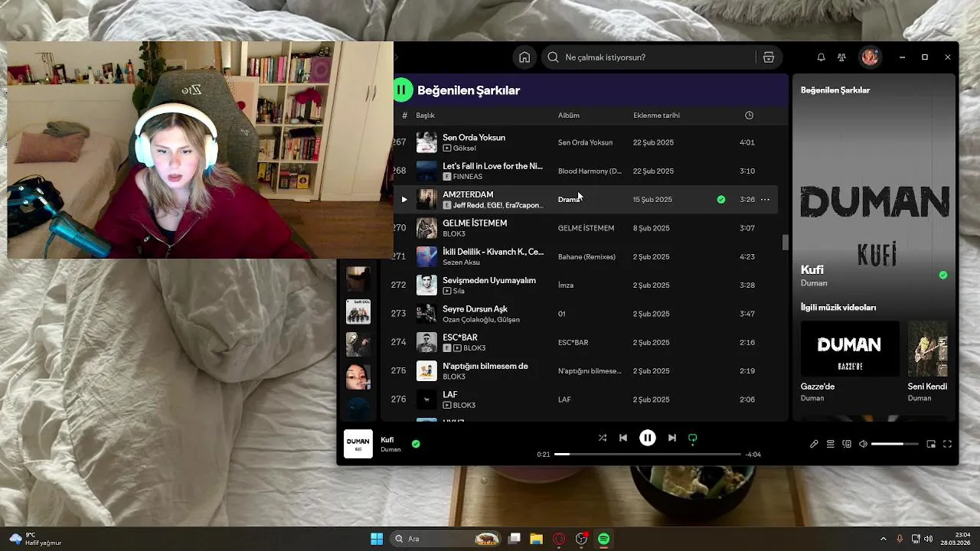Sort by the # column header
This screenshot has width=980, height=551.
pos(404,116)
